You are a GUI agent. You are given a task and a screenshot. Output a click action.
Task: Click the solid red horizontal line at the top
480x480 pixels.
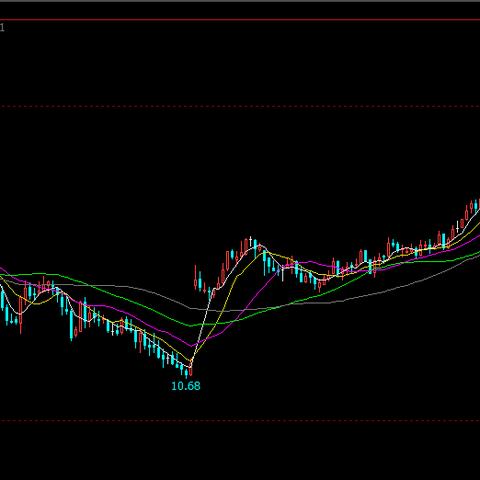pos(240,20)
